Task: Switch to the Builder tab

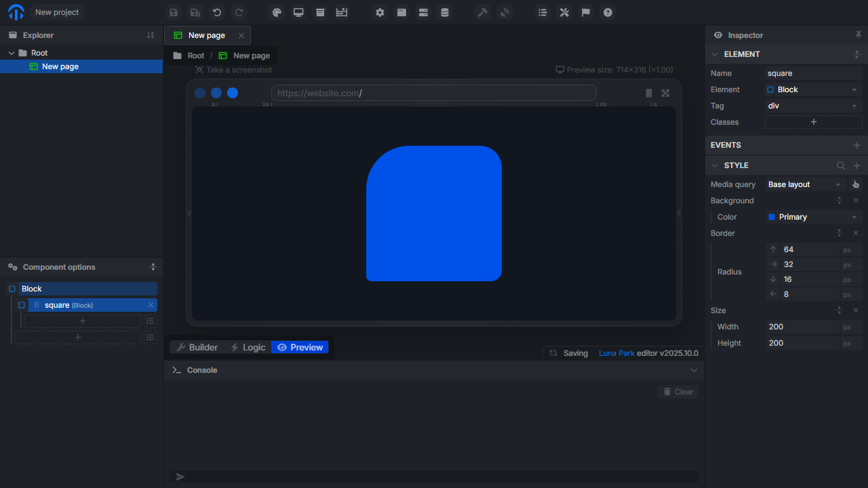Action: pos(197,347)
